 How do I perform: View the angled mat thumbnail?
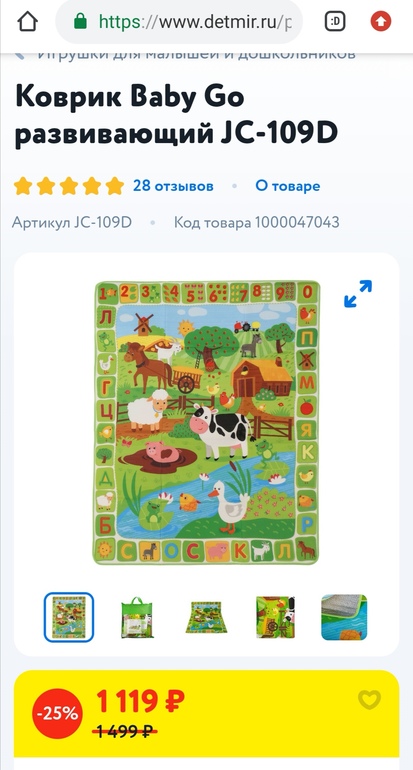(x=206, y=617)
